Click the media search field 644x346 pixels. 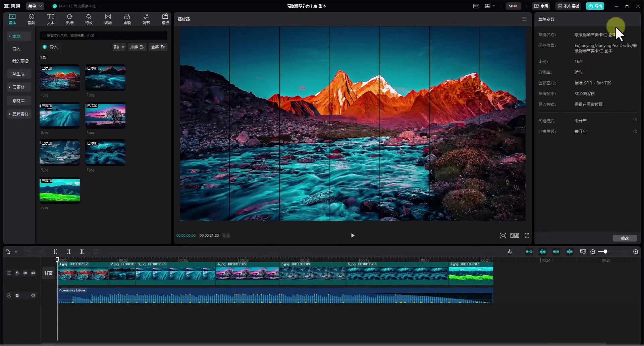tap(103, 36)
